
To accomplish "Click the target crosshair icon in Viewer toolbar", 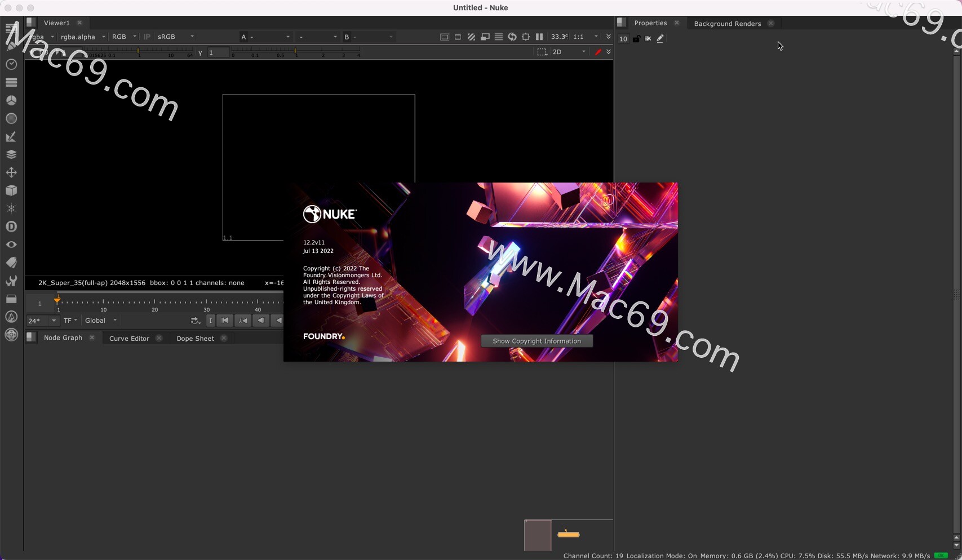I will coord(526,37).
